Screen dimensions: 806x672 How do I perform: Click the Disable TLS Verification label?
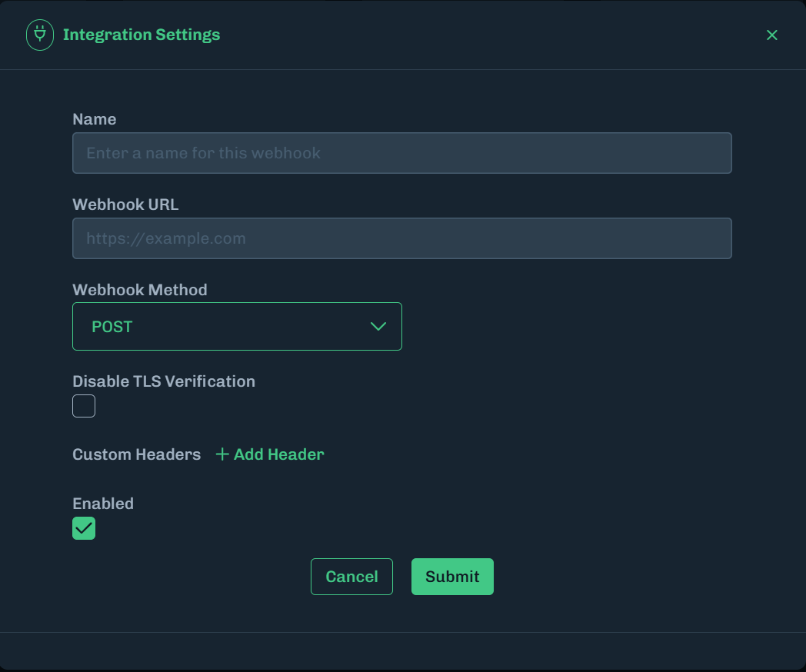(x=164, y=381)
